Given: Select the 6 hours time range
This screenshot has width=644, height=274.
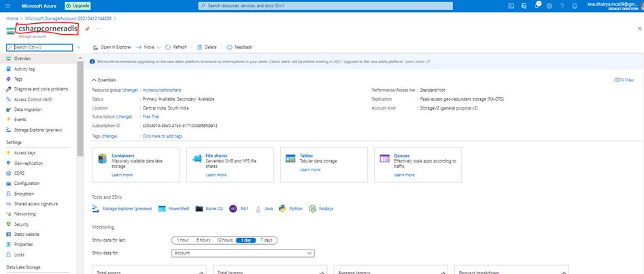Looking at the screenshot, I should coord(203,240).
